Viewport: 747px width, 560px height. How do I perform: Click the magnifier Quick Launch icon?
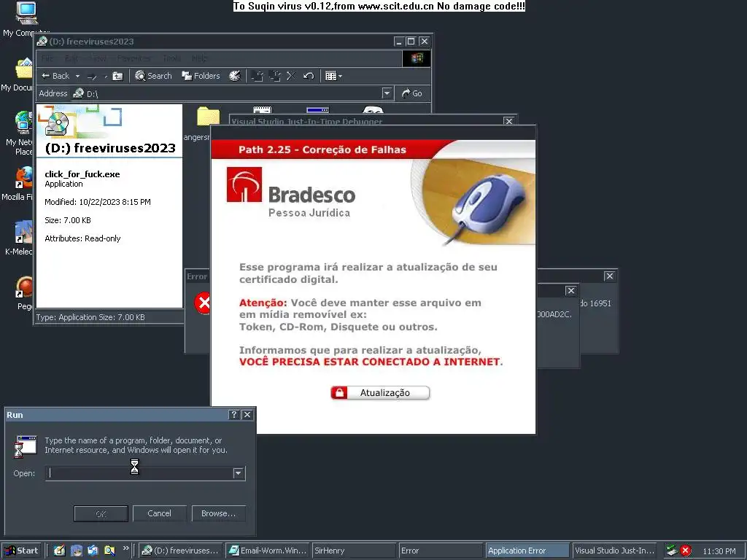[x=109, y=551]
